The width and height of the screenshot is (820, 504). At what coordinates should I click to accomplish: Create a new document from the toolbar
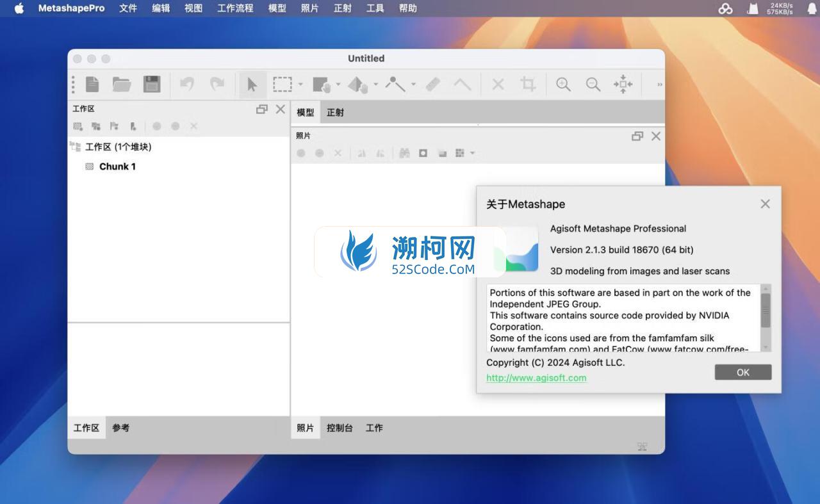92,84
